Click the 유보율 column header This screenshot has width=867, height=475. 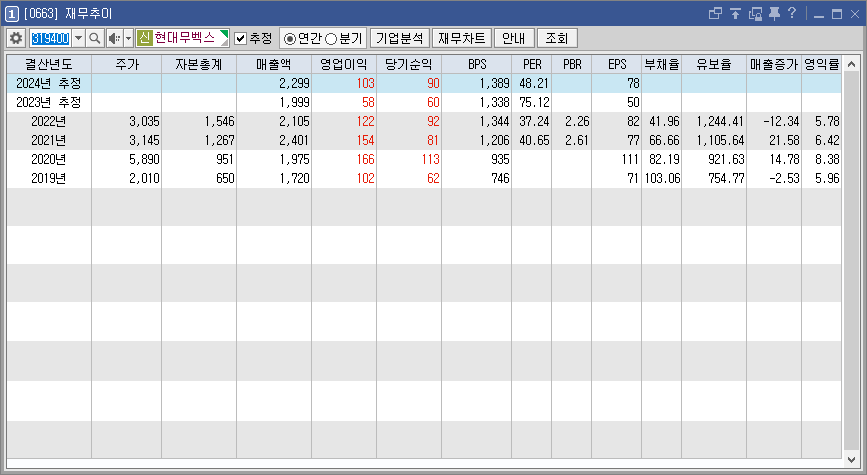click(714, 64)
